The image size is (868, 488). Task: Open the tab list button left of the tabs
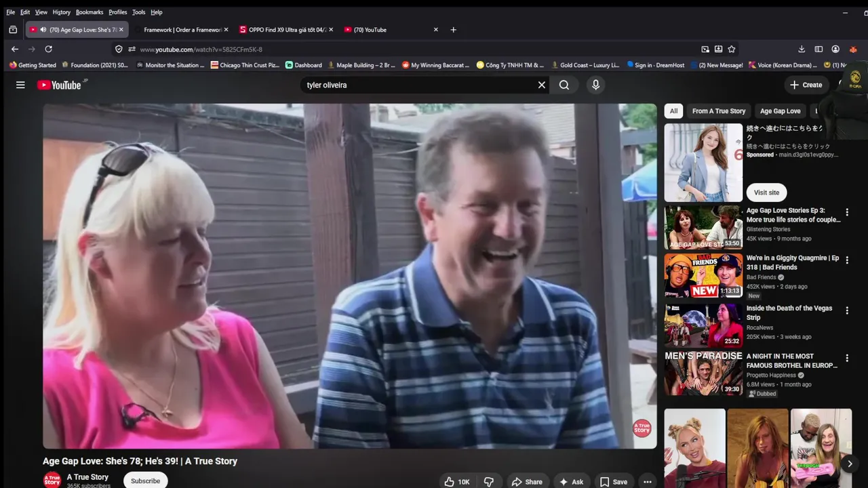[13, 30]
